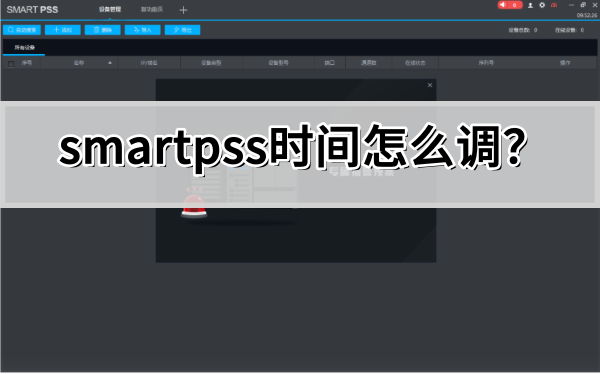
Task: Open the red system status gauge icon
Action: 554,5
